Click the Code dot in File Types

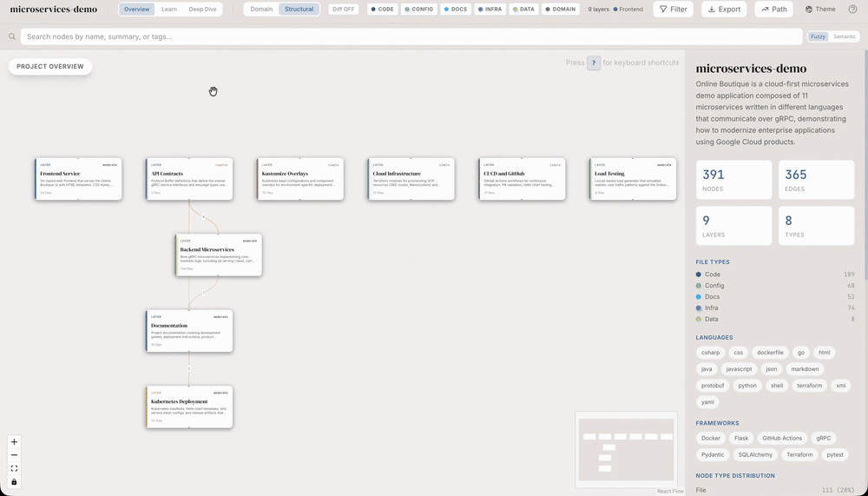[699, 274]
